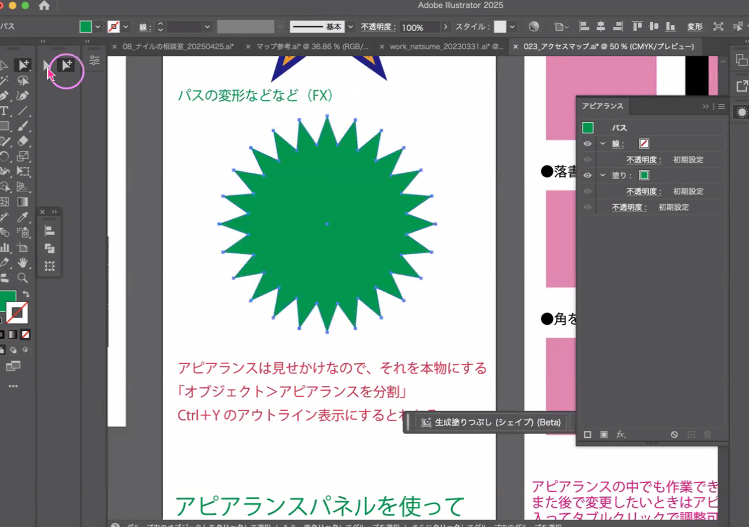Image resolution: width=749 pixels, height=527 pixels.
Task: Select the Pen tool in toolbar
Action: click(5, 95)
